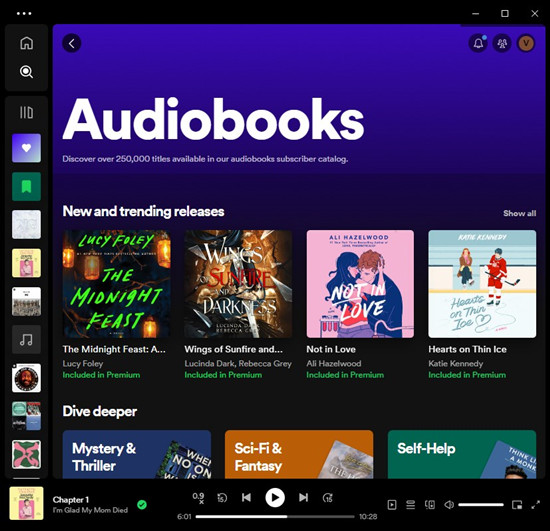Open the pink and green pattern sidebar tile
This screenshot has width=550, height=531.
coord(26,455)
